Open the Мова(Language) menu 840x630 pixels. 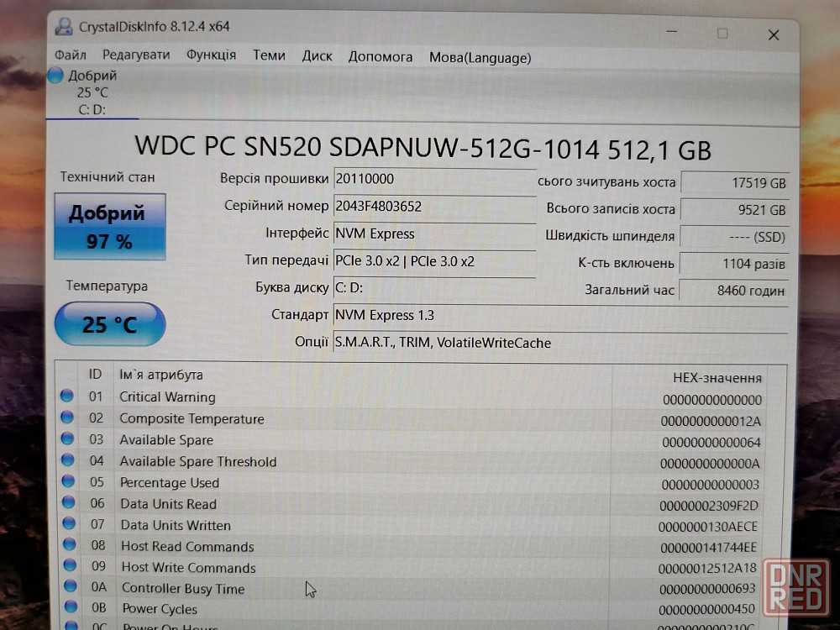coord(480,58)
